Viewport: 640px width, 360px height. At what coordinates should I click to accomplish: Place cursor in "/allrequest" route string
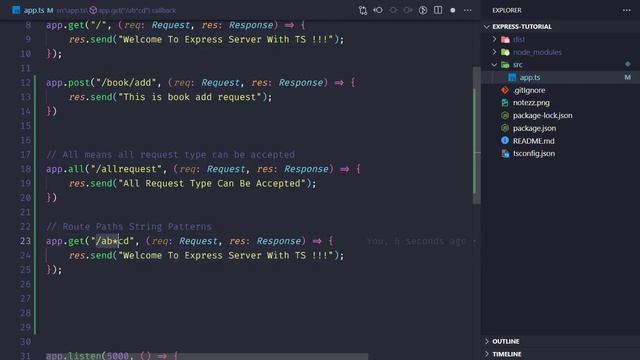(129, 169)
